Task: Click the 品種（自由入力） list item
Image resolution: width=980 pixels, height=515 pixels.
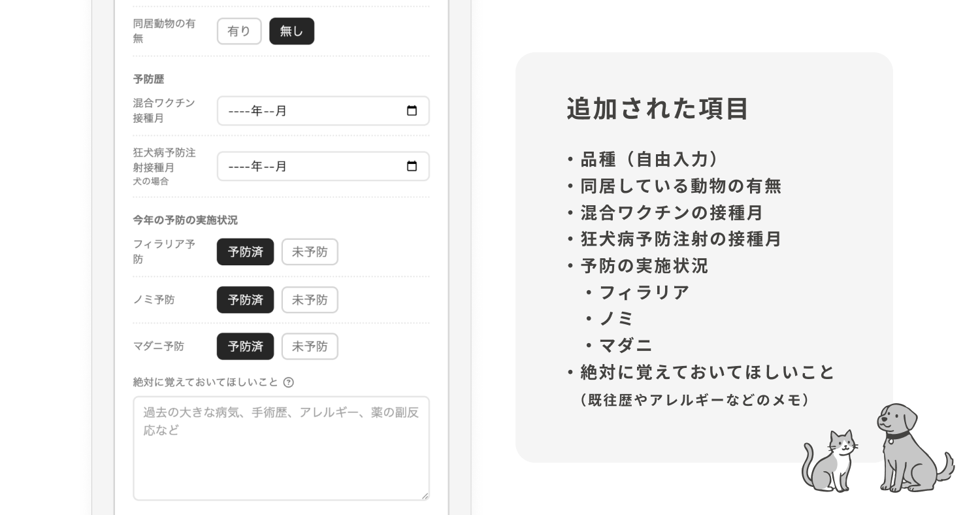Action: click(644, 159)
